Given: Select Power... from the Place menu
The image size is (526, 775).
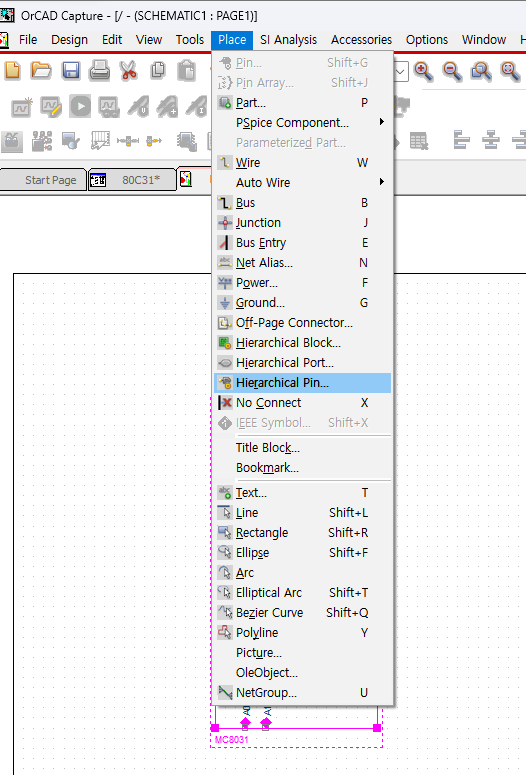Looking at the screenshot, I should 303,283.
